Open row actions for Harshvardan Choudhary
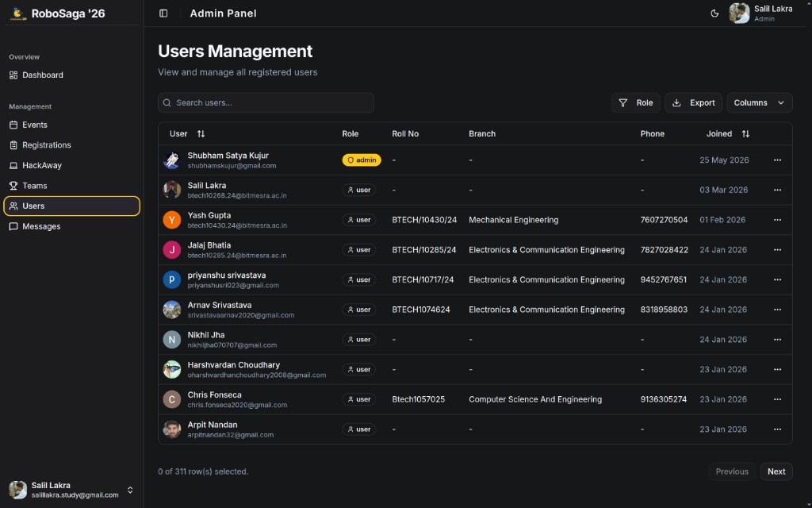Image resolution: width=812 pixels, height=508 pixels. pos(777,370)
